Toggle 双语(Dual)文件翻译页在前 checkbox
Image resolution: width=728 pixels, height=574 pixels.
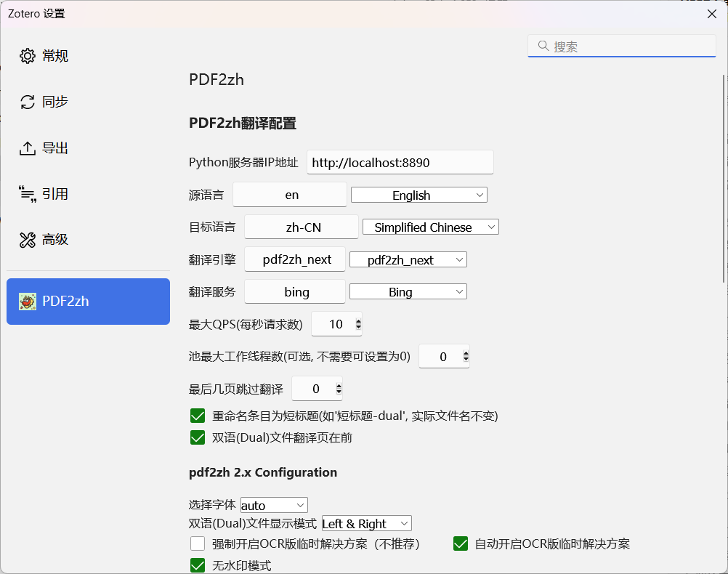[198, 437]
